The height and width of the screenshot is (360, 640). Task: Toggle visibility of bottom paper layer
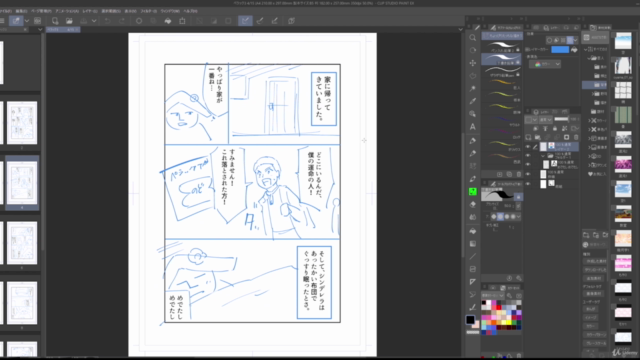point(528,184)
